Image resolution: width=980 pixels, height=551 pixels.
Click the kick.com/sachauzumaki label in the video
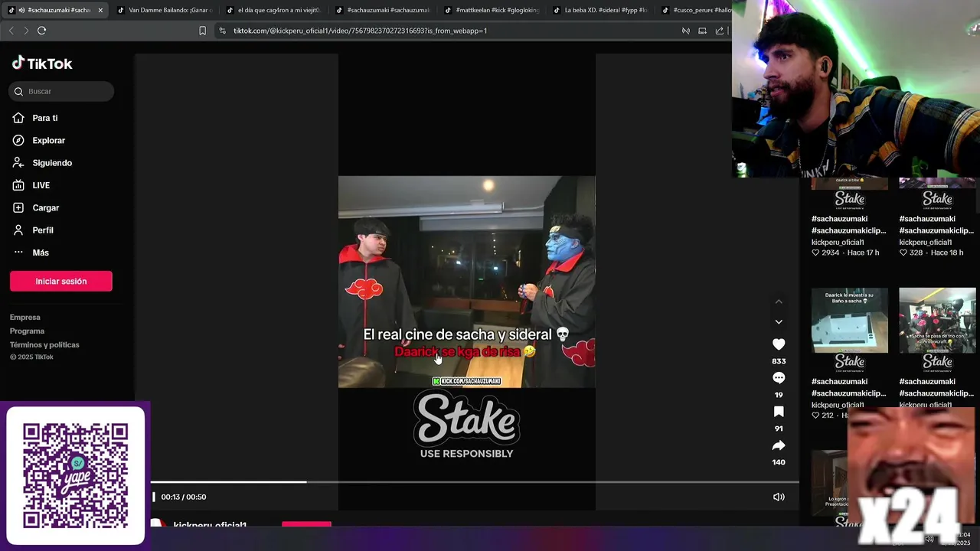click(x=467, y=381)
